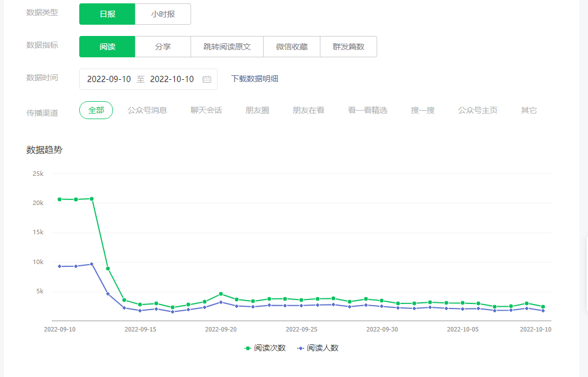
Task: Click the 2022-10-05 axis label
Action: pos(463,329)
